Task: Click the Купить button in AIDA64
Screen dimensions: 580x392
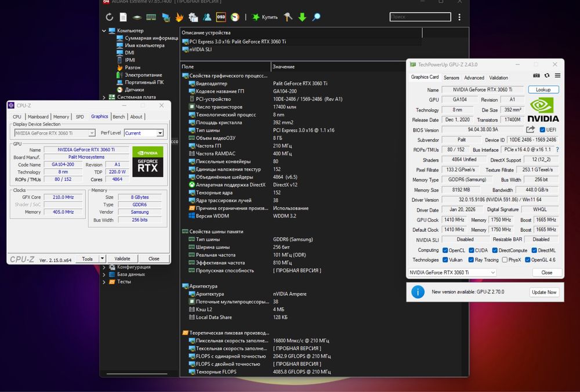Action: (x=265, y=17)
